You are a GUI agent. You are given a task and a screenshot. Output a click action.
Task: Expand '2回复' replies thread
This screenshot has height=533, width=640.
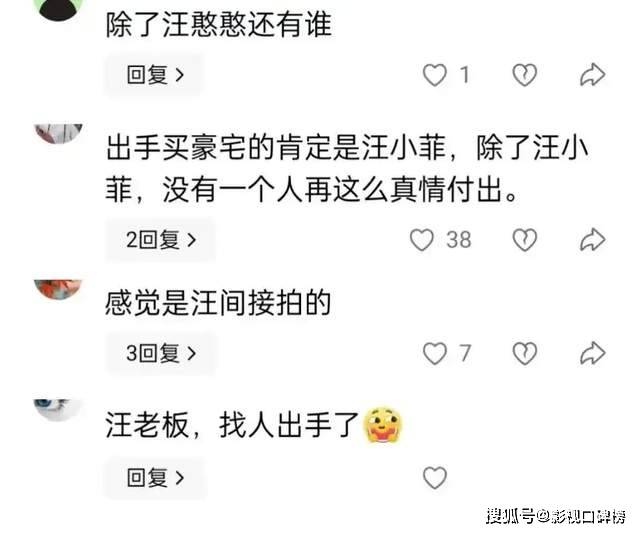tap(161, 240)
